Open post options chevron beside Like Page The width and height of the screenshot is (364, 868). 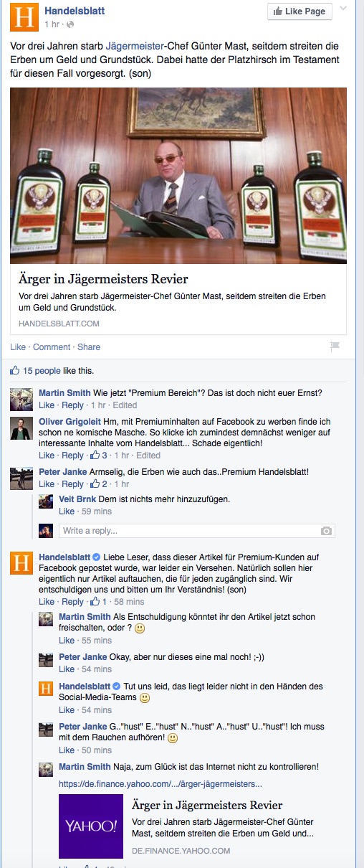tap(343, 9)
